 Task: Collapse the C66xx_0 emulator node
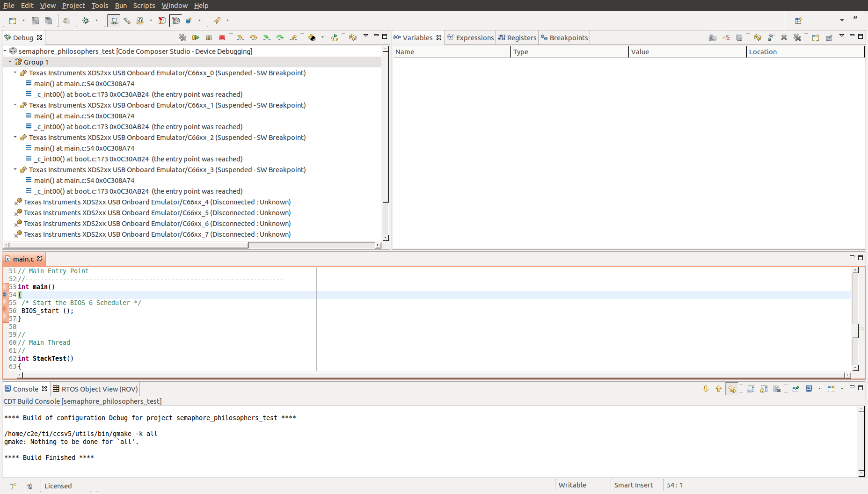tap(15, 73)
